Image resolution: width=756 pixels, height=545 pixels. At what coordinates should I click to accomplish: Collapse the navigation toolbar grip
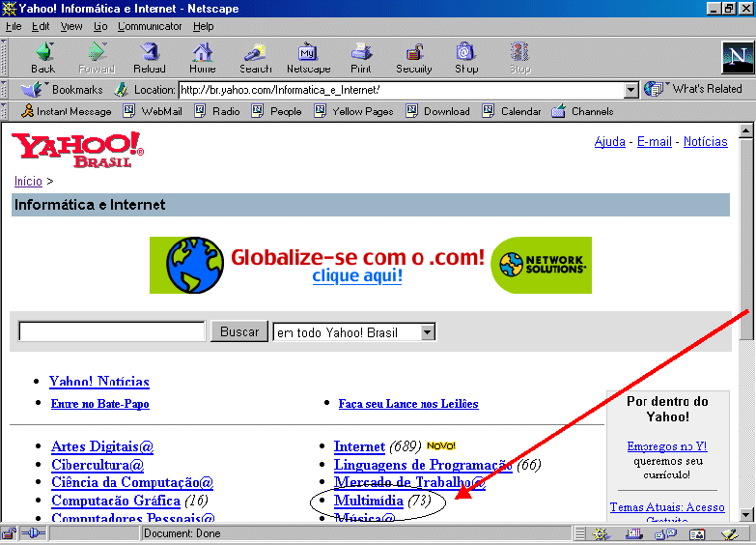(4, 57)
